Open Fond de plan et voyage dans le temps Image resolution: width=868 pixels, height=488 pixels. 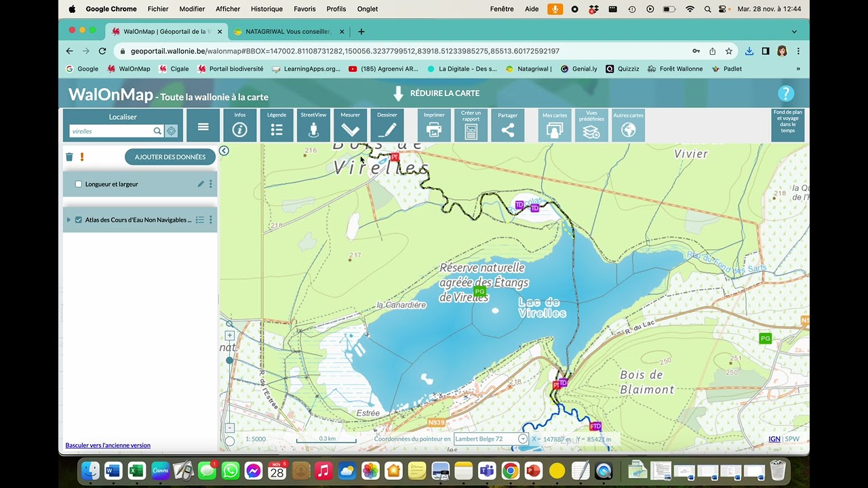tap(787, 125)
